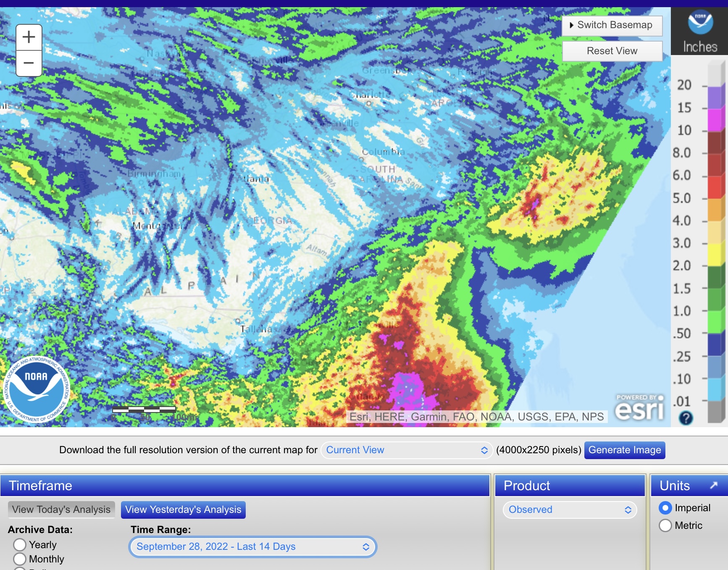The width and height of the screenshot is (728, 570).
Task: Open the Current View download dropdown
Action: click(x=406, y=450)
